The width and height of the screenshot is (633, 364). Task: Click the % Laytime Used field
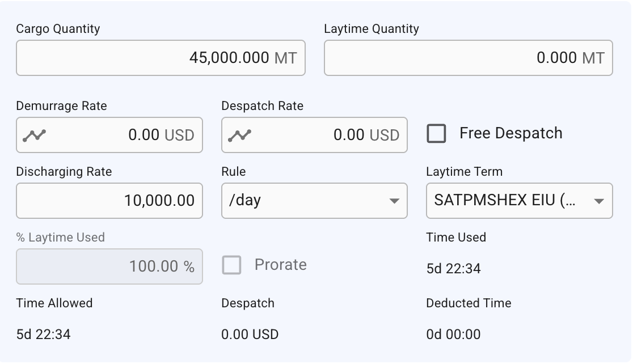point(109,266)
